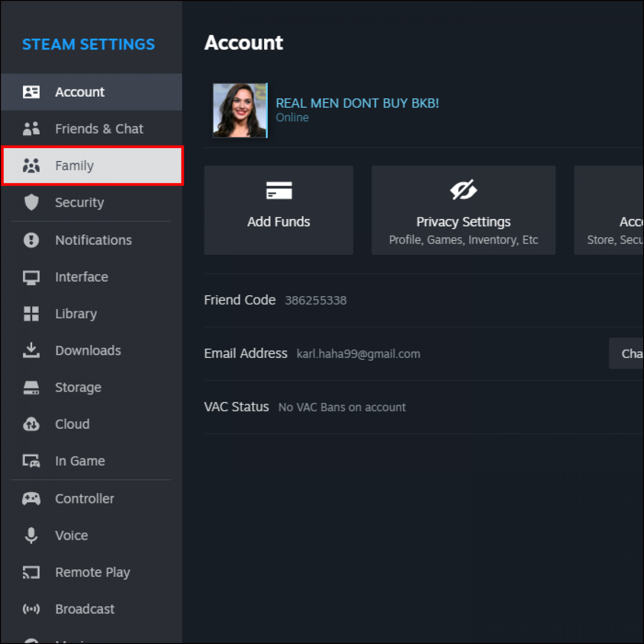Click the Friends & Chat icon

[x=31, y=128]
